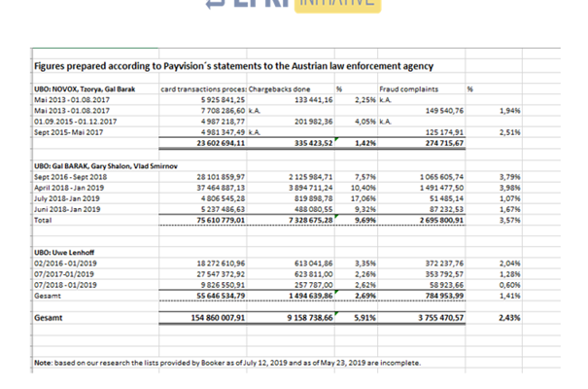The height and width of the screenshot is (389, 588).
Task: Click the chargeback value 133 441,16
Action: point(314,100)
